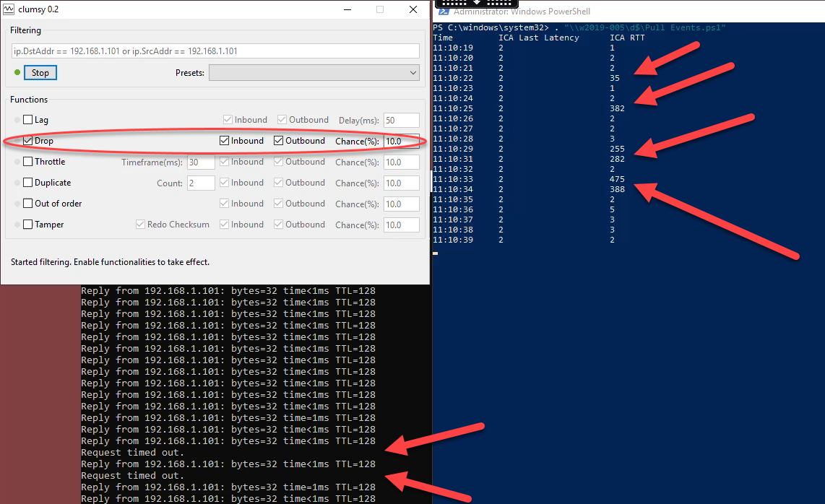Click the PowerShell icon in its title bar
Viewport: 825px width, 504px height.
pyautogui.click(x=444, y=12)
